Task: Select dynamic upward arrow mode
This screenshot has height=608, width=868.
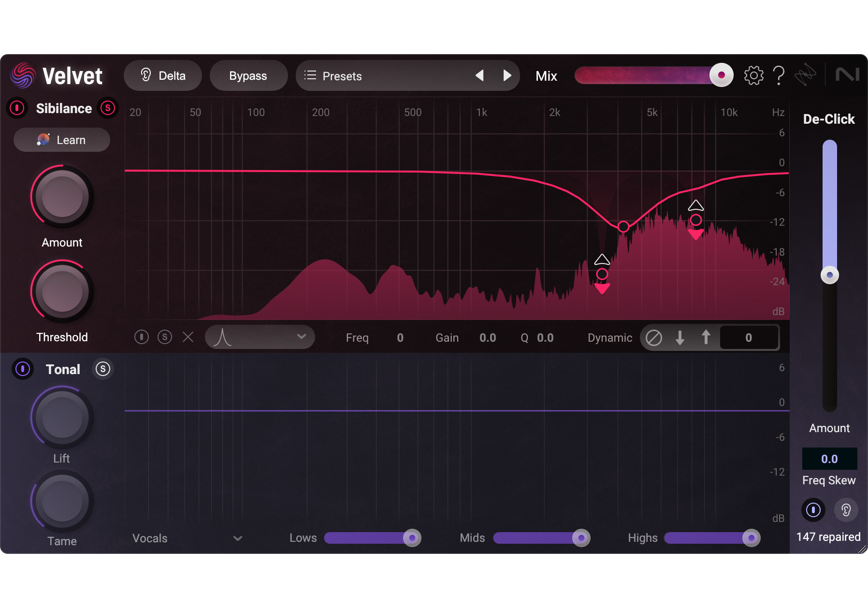Action: 706,337
